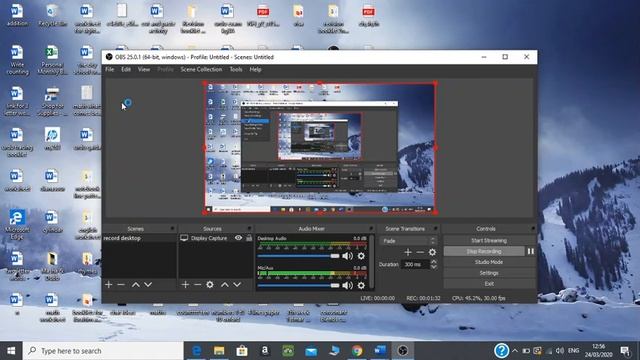This screenshot has height=360, width=640.
Task: Toggle visibility of the Display Capture source
Action: click(x=238, y=238)
